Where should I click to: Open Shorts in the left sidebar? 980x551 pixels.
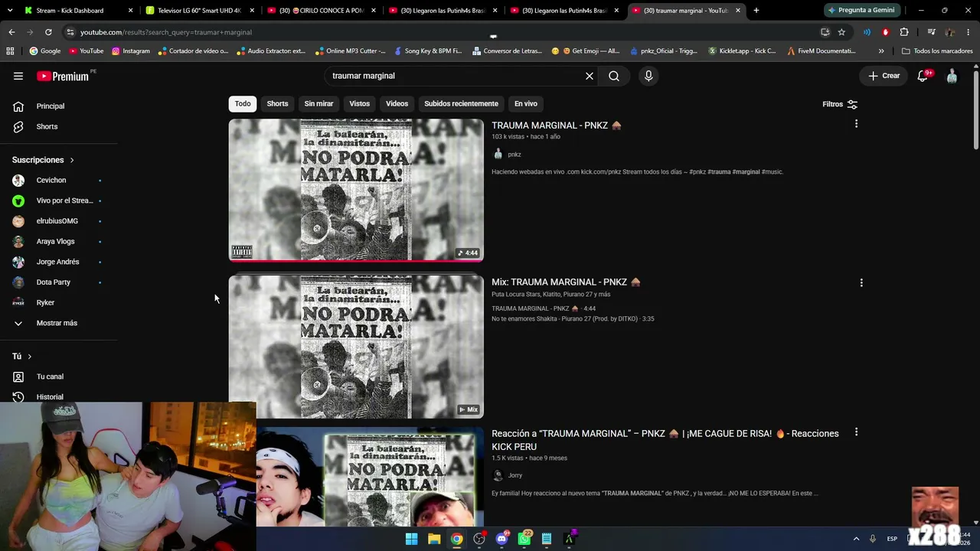pos(47,126)
